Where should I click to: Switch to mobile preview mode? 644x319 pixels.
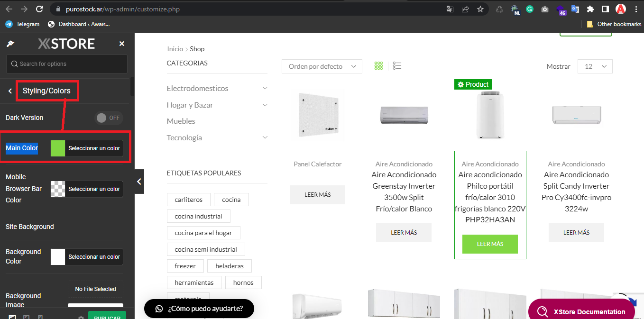tap(40, 318)
